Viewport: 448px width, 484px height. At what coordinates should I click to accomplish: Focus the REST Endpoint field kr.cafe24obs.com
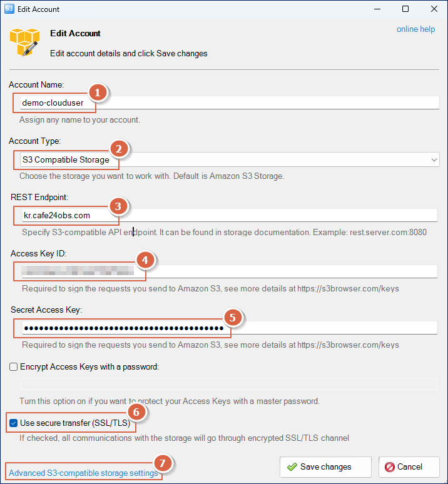(230, 215)
